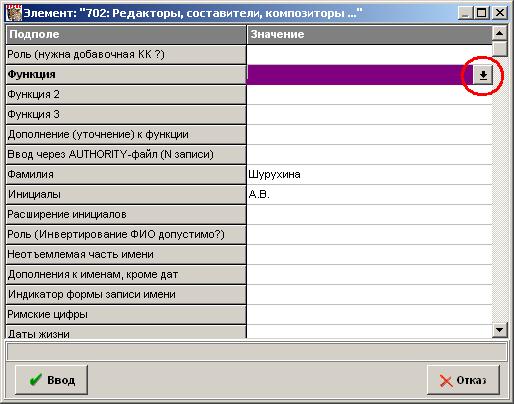Click the Расширение инициалов value cell
514x404 pixels.
(x=369, y=214)
